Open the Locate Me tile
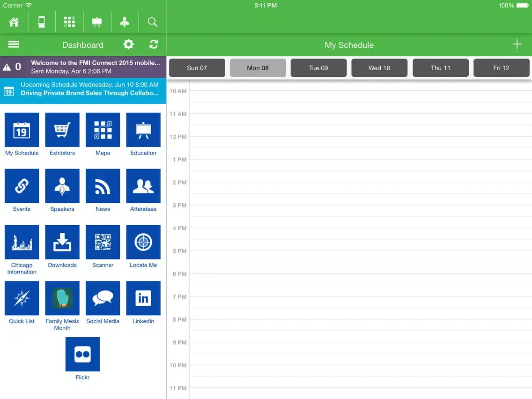Screen dimensions: 532x399 pyautogui.click(x=143, y=242)
